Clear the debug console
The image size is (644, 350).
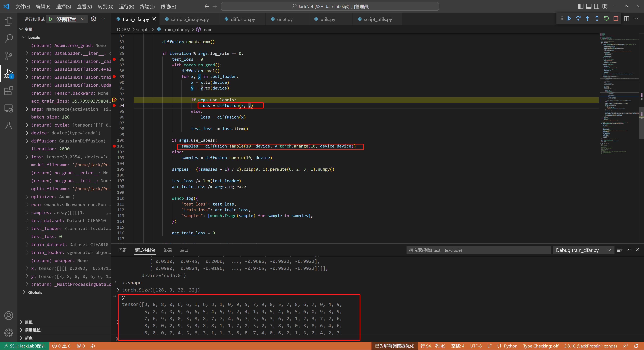click(x=620, y=250)
